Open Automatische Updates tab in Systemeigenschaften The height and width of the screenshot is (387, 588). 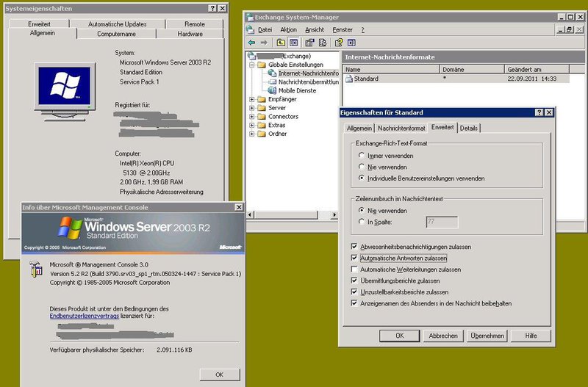(118, 24)
